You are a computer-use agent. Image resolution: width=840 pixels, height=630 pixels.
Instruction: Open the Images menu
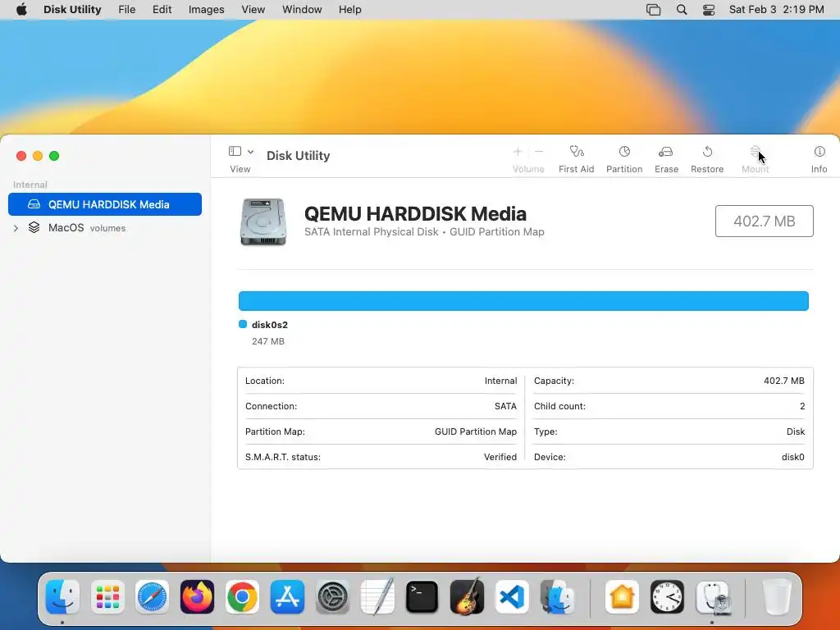206,10
